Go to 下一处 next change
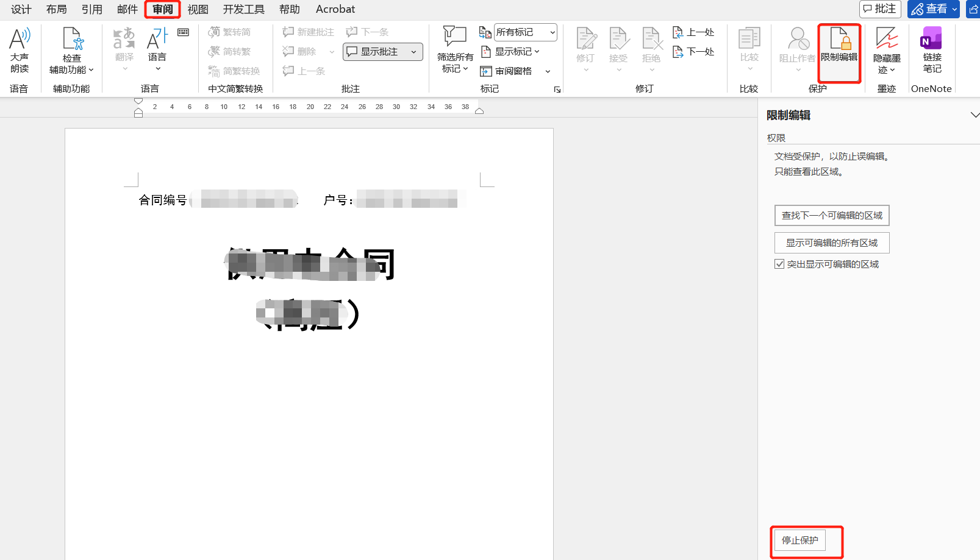Image resolution: width=980 pixels, height=560 pixels. click(x=693, y=52)
